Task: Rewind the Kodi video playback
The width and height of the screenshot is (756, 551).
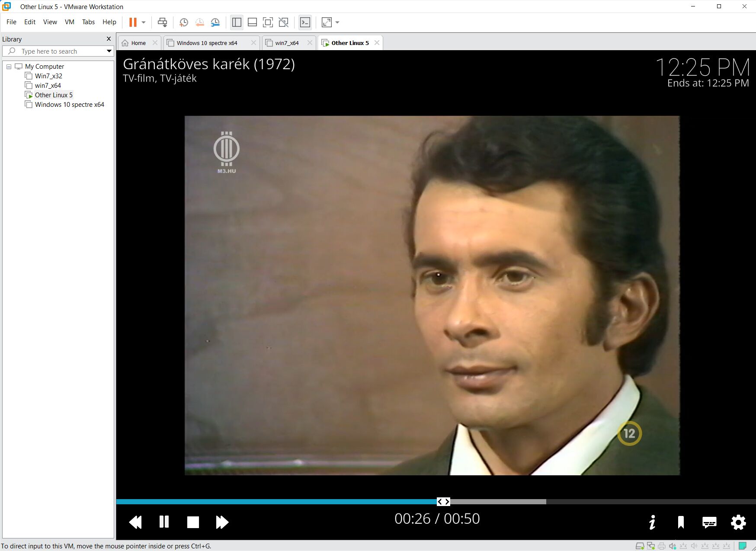Action: [x=135, y=522]
